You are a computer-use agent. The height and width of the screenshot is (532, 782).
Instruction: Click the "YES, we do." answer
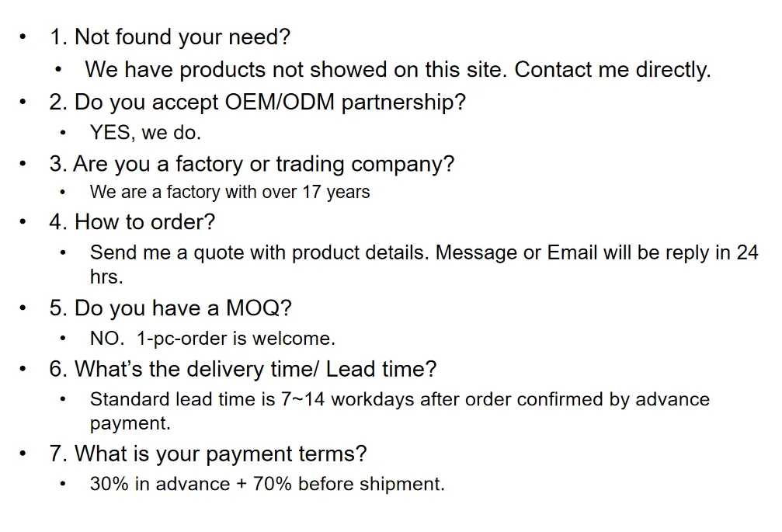tap(145, 133)
